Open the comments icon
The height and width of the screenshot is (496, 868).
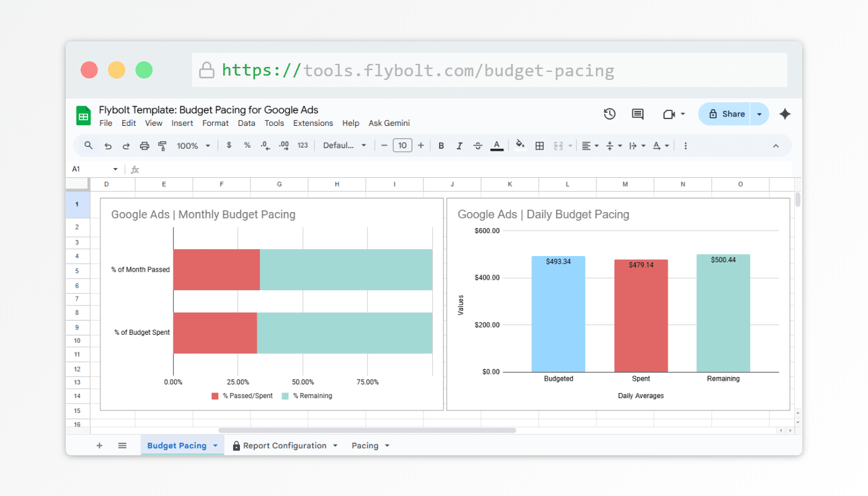click(637, 114)
